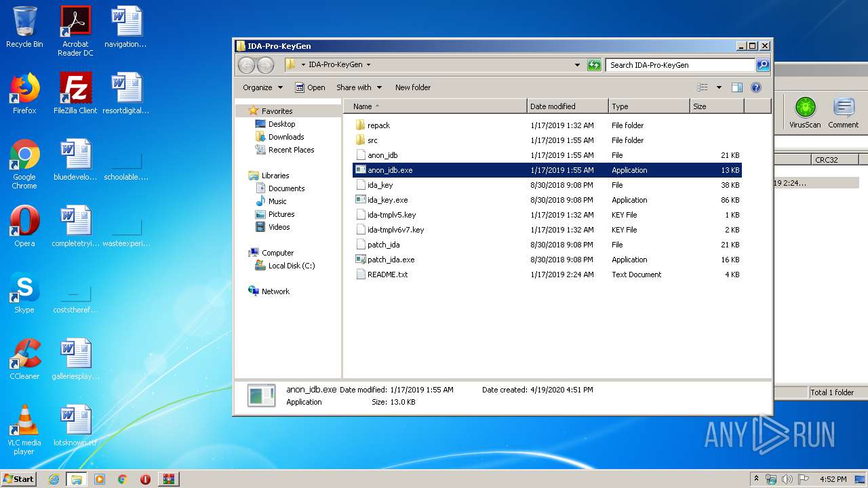Launch Acrobat Reader DC from the desktop
868x488 pixels.
click(75, 31)
